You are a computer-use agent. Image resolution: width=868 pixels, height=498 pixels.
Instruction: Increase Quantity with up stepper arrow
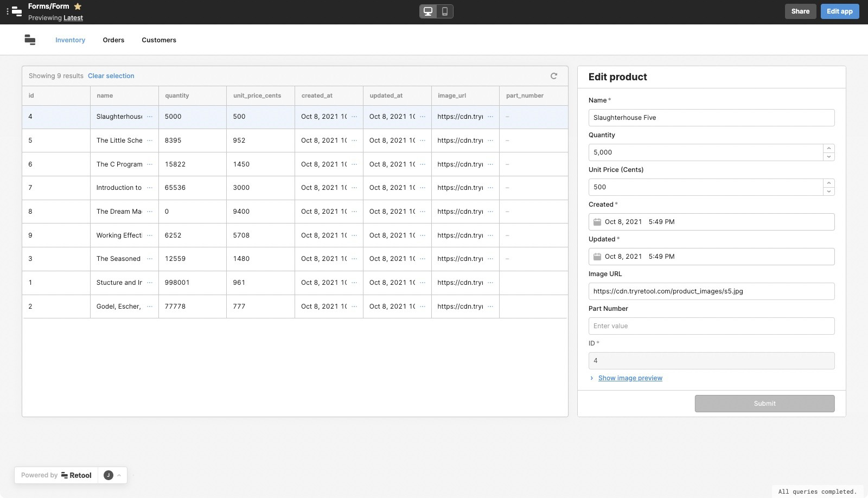pos(828,148)
